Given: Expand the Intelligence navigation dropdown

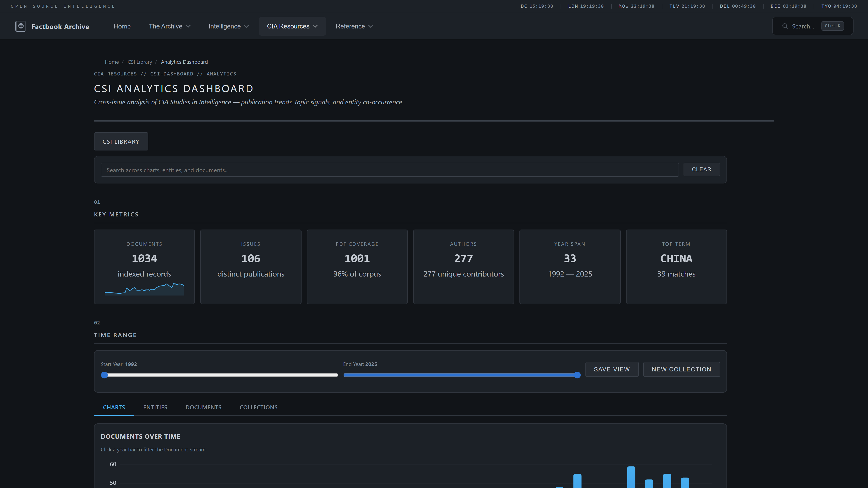Looking at the screenshot, I should pos(228,26).
